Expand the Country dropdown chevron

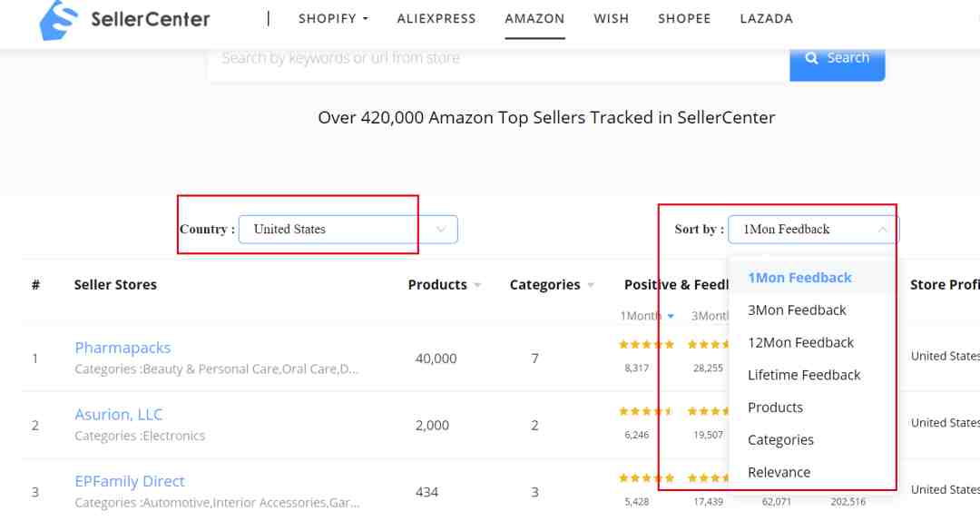(x=441, y=229)
